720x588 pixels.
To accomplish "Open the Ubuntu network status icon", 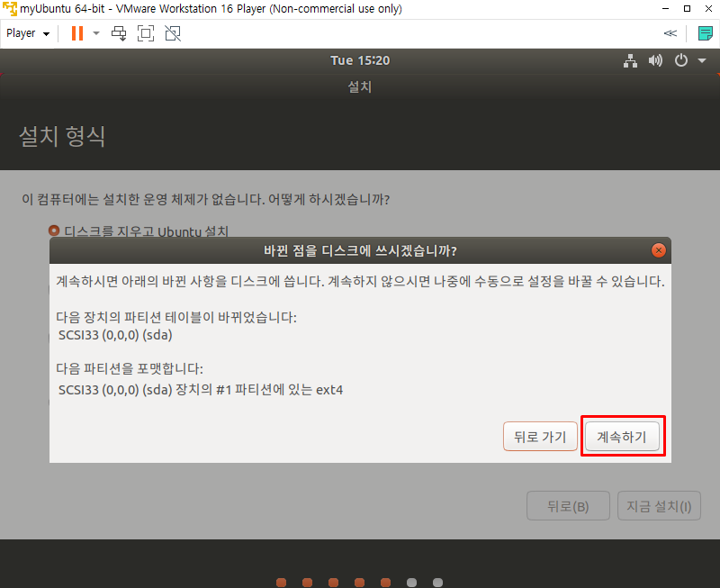I will [x=630, y=60].
